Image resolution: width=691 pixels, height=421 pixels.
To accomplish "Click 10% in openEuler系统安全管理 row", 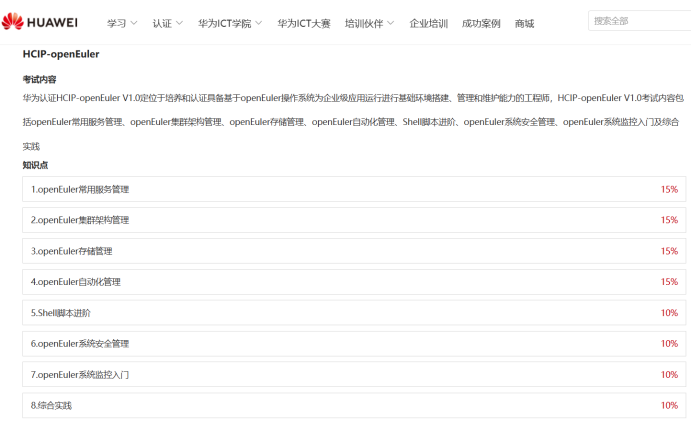I will tap(669, 343).
